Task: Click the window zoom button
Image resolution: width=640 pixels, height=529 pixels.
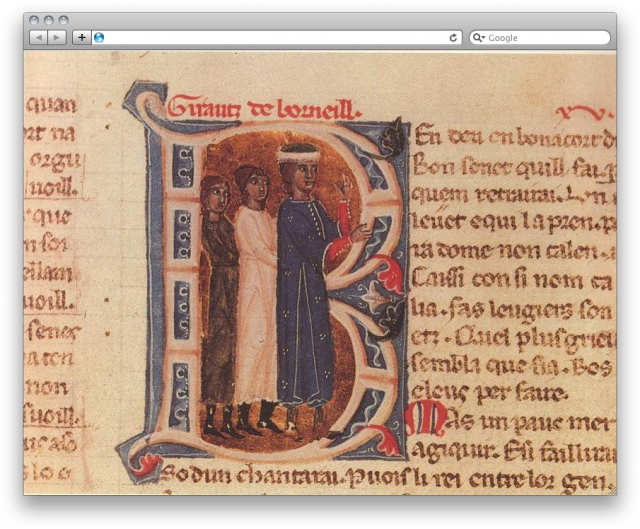Action: pyautogui.click(x=64, y=20)
